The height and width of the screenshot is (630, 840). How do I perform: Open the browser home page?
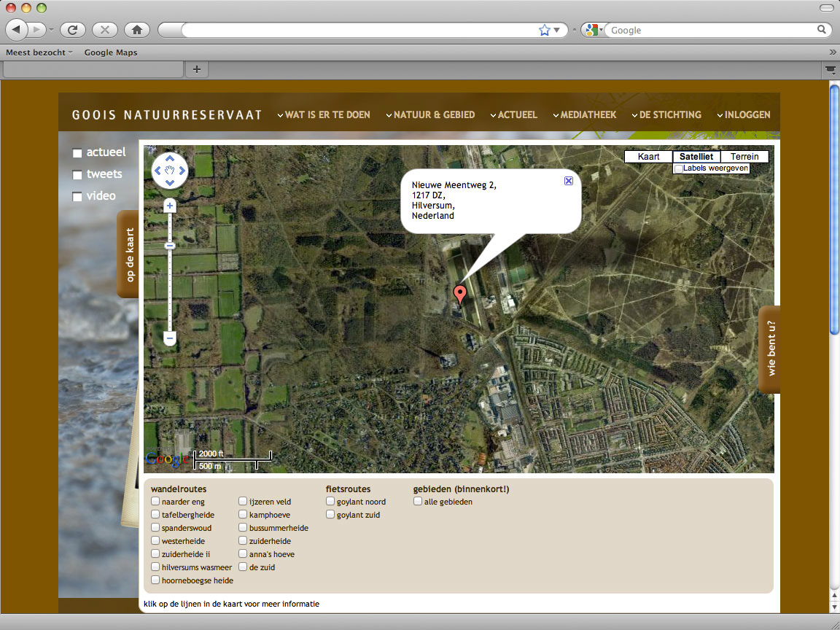tap(136, 30)
